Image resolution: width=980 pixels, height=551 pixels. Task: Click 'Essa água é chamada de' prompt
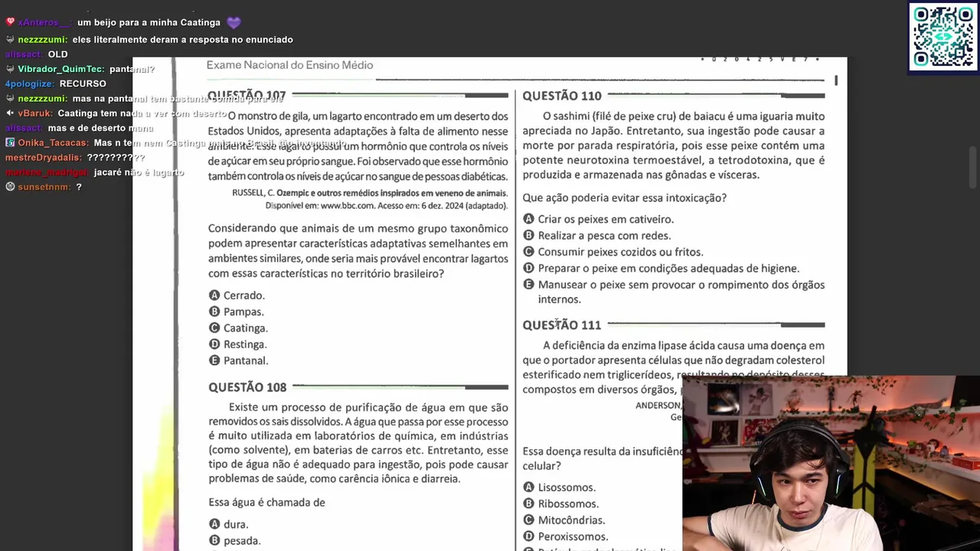tap(266, 503)
